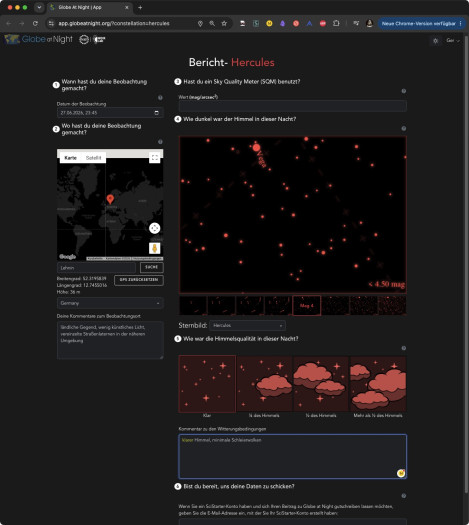Click the map recenter location icon
The height and width of the screenshot is (525, 469).
click(x=154, y=228)
